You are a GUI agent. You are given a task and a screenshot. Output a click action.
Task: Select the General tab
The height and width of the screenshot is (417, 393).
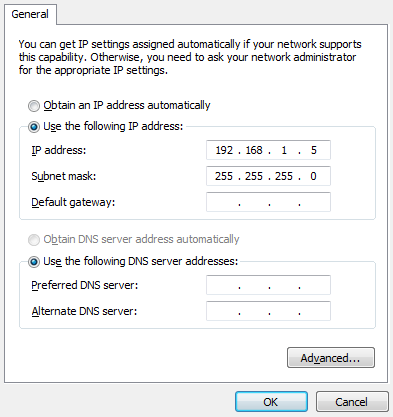(30, 14)
